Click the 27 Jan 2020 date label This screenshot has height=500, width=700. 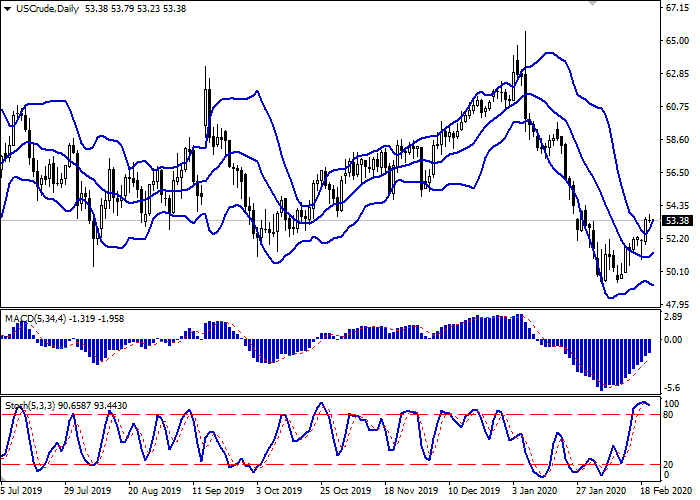[x=600, y=492]
